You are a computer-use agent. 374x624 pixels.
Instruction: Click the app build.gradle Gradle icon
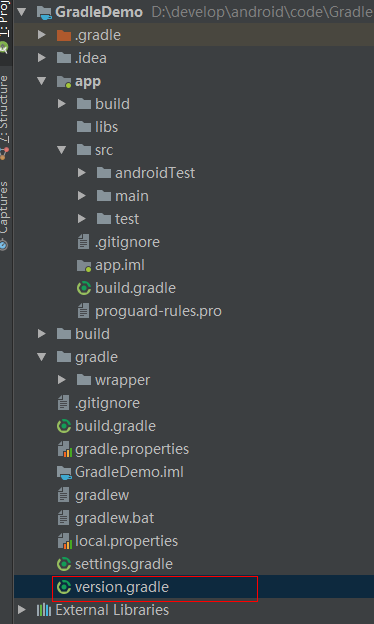(x=84, y=288)
